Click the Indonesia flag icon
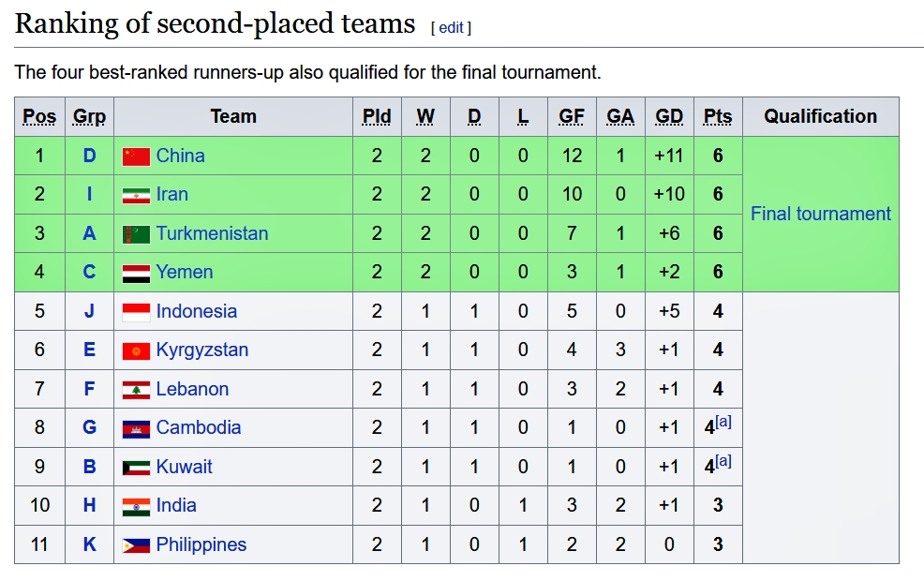 point(136,312)
